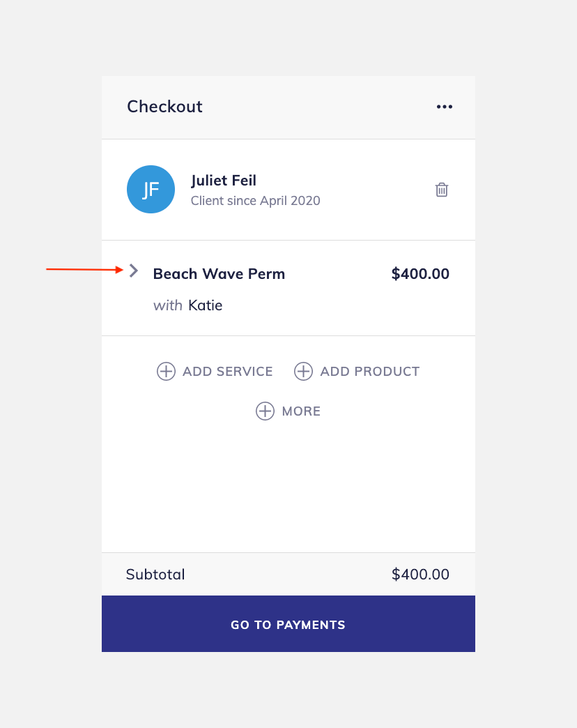This screenshot has width=577, height=728.
Task: Click the stylist name Katie
Action: tap(206, 305)
